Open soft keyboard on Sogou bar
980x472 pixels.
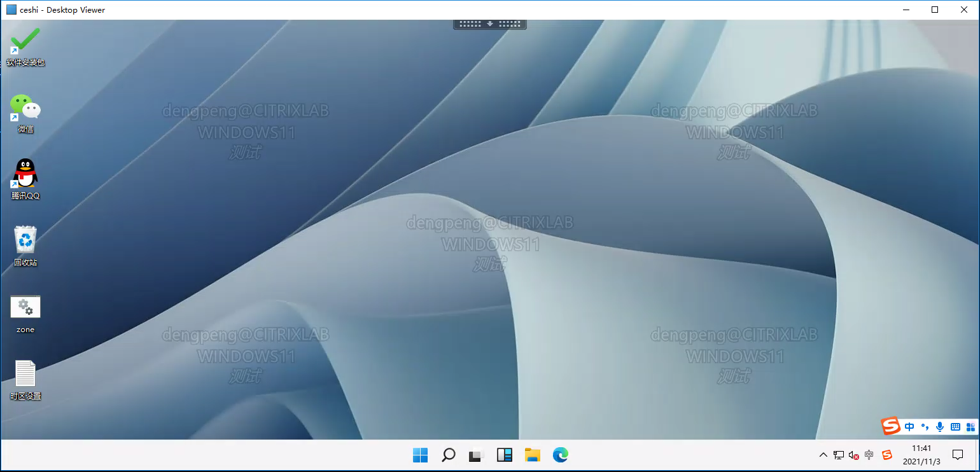(955, 427)
